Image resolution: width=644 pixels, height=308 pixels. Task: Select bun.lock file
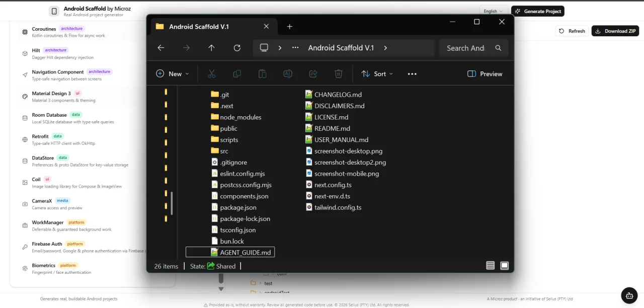(x=227, y=241)
